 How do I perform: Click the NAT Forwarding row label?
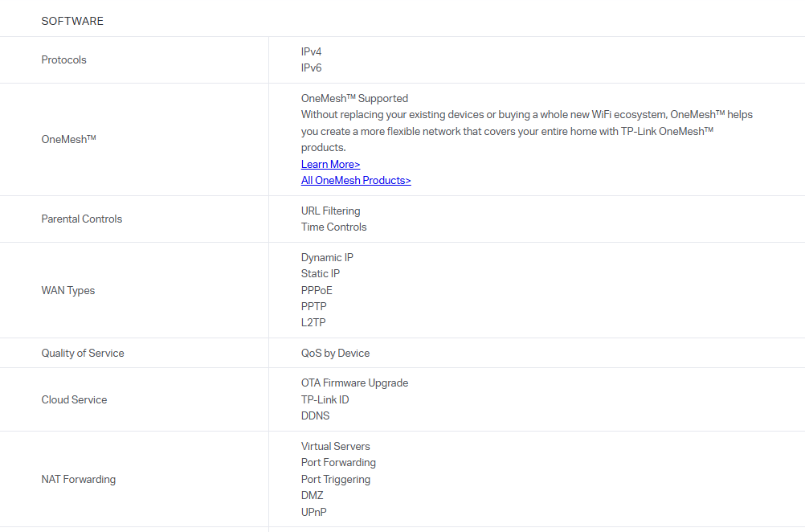point(78,479)
